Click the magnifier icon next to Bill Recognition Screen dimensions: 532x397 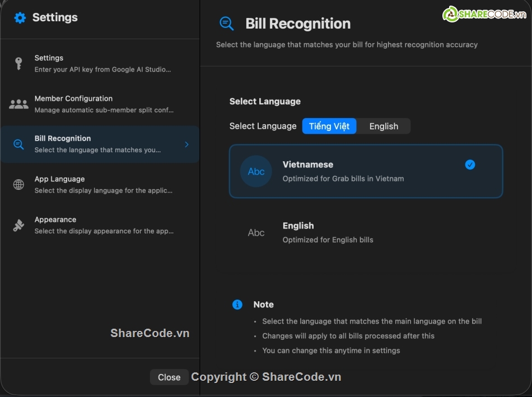tap(19, 143)
